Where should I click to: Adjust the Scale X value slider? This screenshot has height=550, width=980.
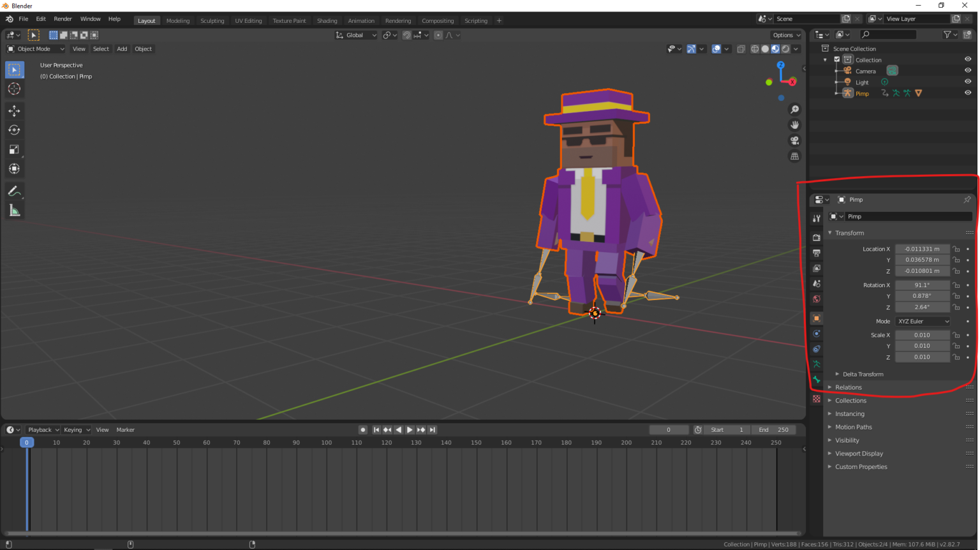923,334
